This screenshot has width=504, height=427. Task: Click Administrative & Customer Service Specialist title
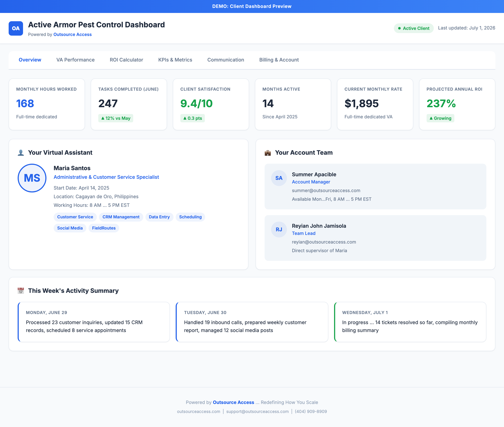point(106,177)
